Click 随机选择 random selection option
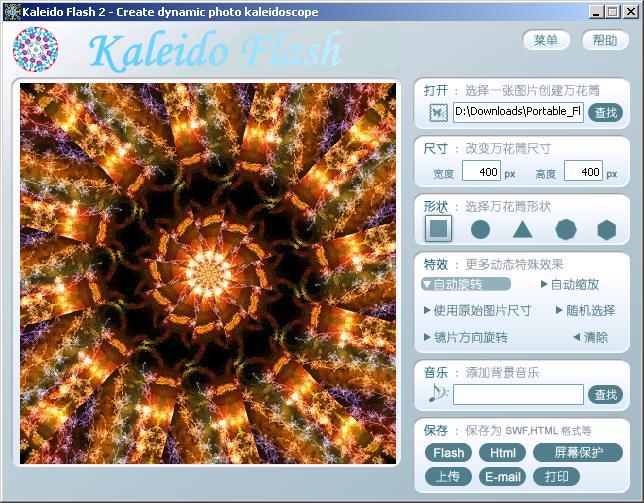This screenshot has height=503, width=644. [x=584, y=311]
